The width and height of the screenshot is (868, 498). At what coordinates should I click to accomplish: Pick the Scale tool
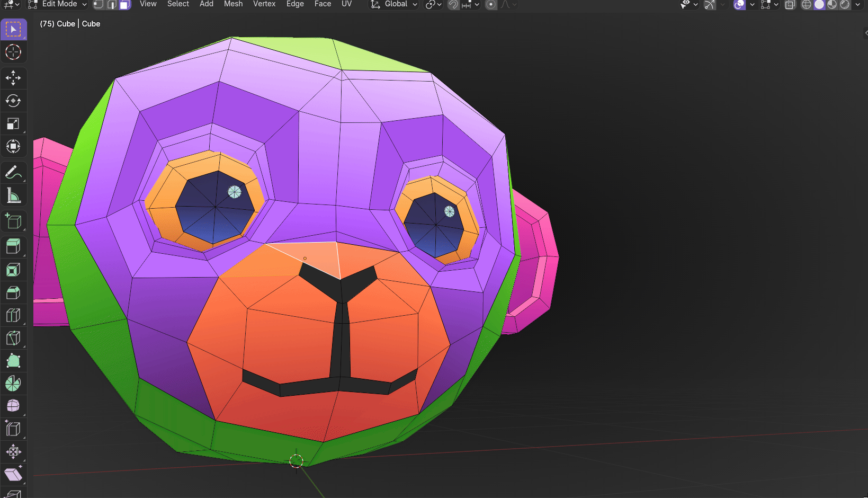click(x=13, y=123)
